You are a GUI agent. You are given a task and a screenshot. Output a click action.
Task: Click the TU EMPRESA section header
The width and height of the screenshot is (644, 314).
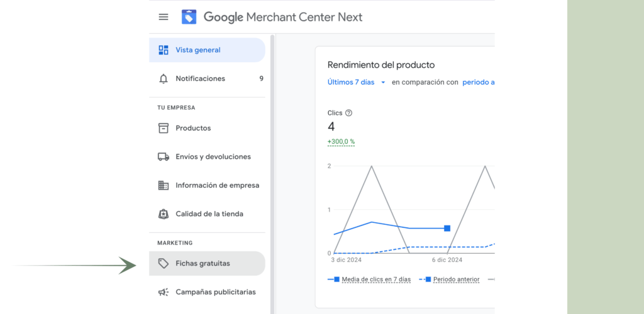176,108
